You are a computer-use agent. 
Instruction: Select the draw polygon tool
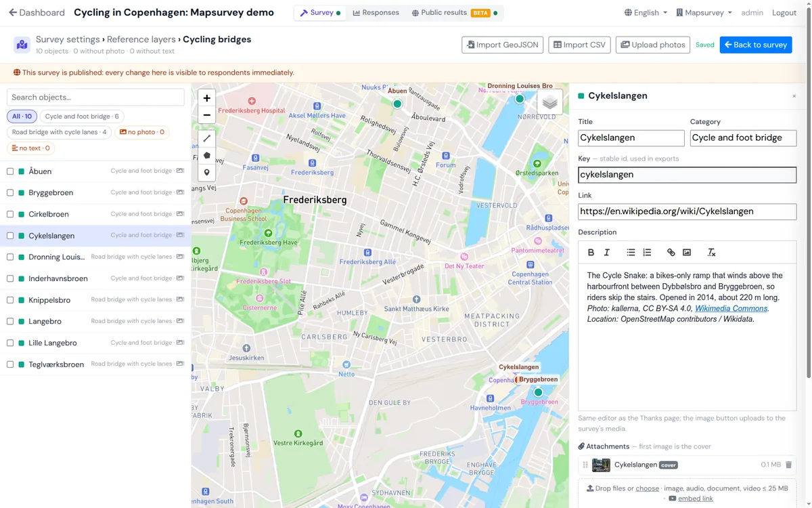click(206, 155)
